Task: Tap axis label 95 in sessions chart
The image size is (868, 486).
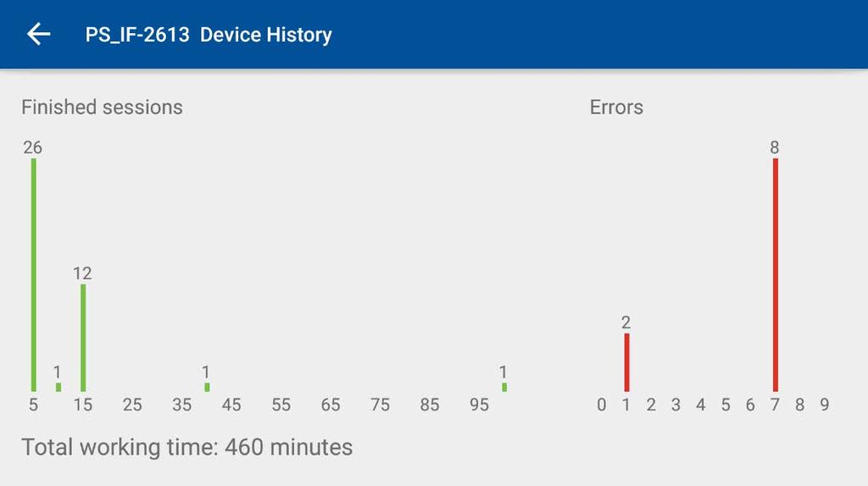Action: point(480,405)
